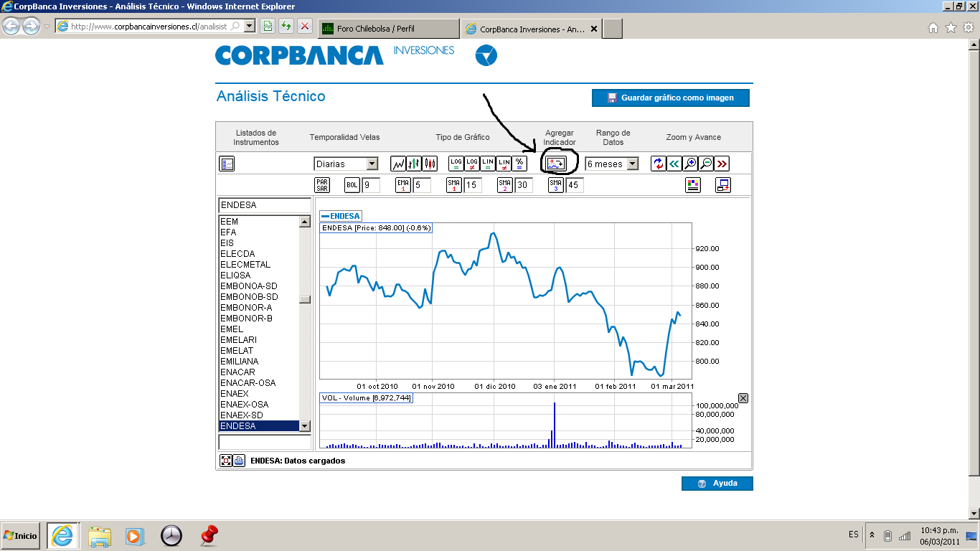
Task: Open the Inicio start menu
Action: pos(20,536)
